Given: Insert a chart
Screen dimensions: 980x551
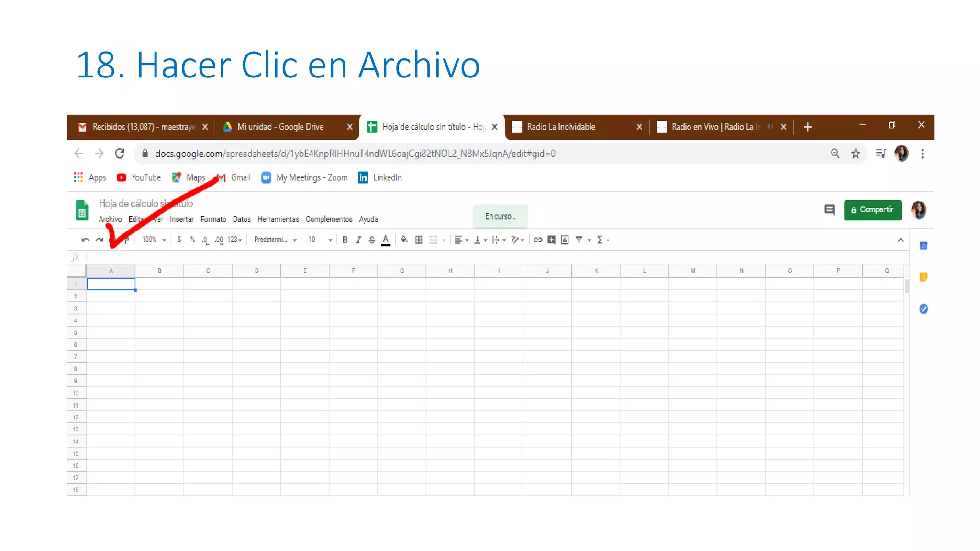Looking at the screenshot, I should (x=565, y=240).
